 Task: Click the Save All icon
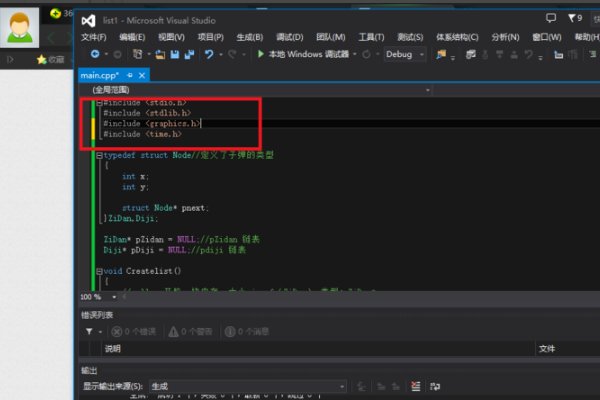click(188, 54)
